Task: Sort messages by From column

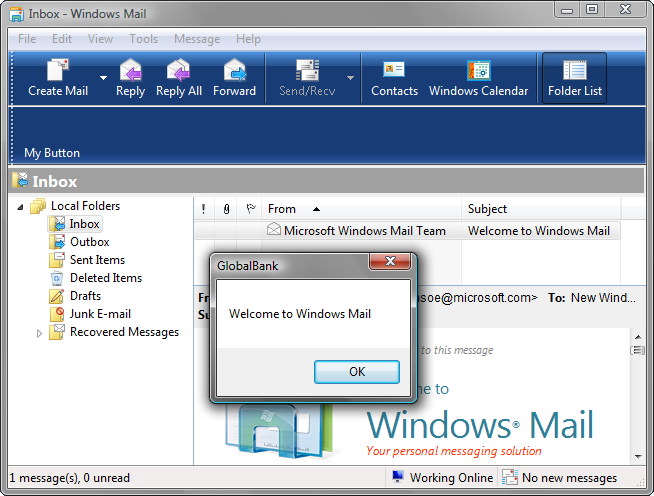Action: click(x=361, y=209)
